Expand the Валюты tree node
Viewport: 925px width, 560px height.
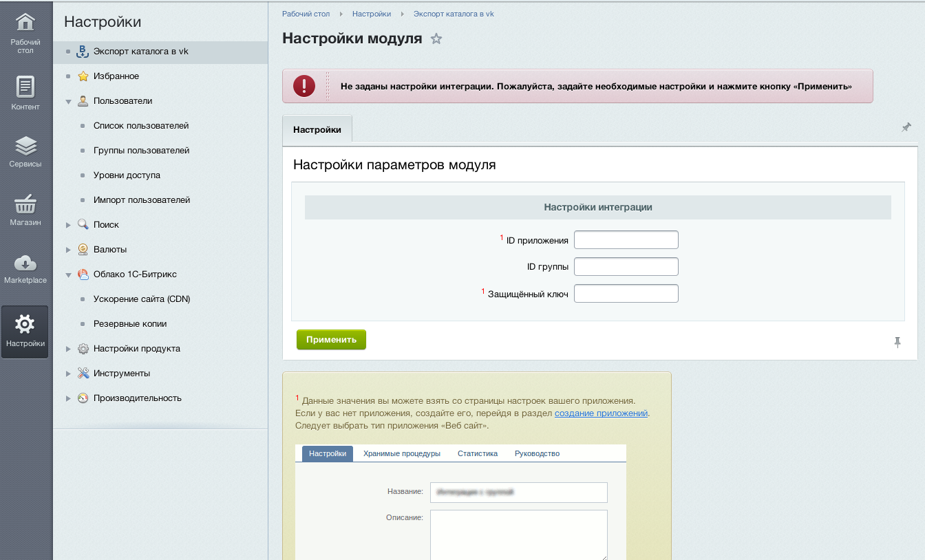coord(68,250)
